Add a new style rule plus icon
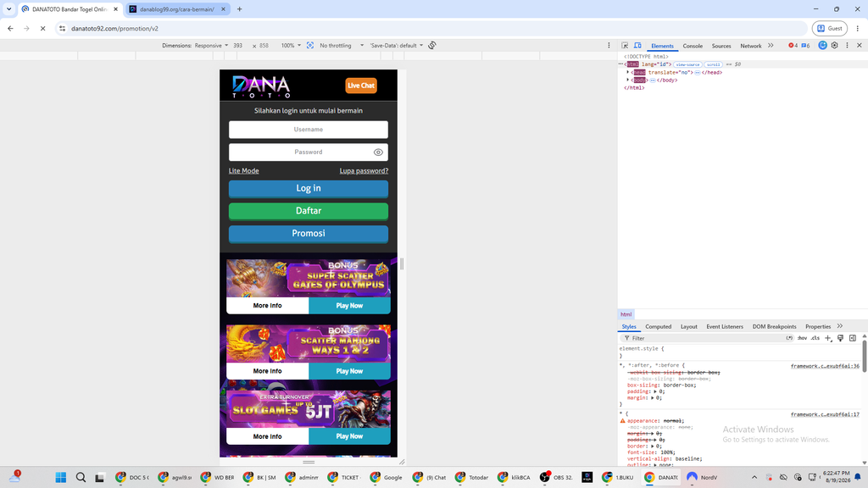 coord(828,338)
